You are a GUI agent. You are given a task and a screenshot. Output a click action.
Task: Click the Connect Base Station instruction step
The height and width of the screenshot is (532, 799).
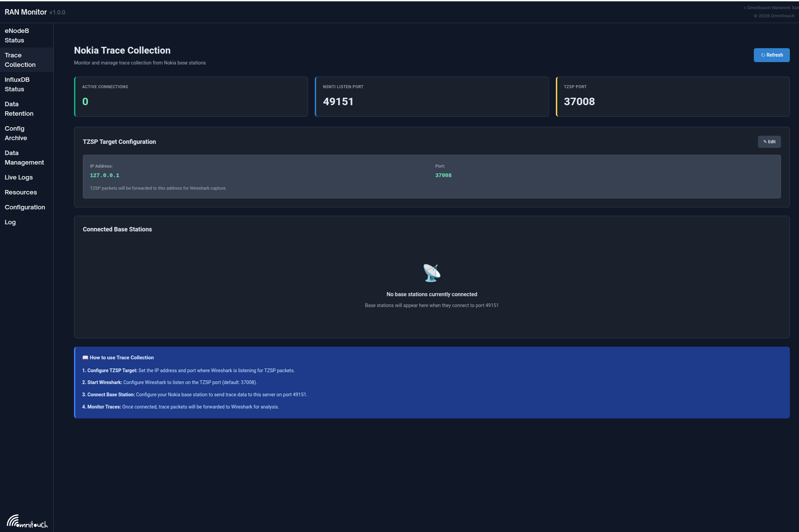pyautogui.click(x=195, y=395)
